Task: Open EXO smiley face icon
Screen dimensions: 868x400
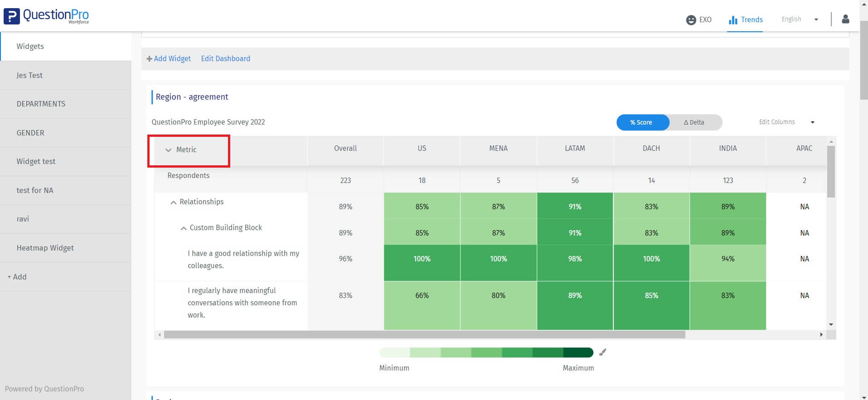Action: point(691,20)
